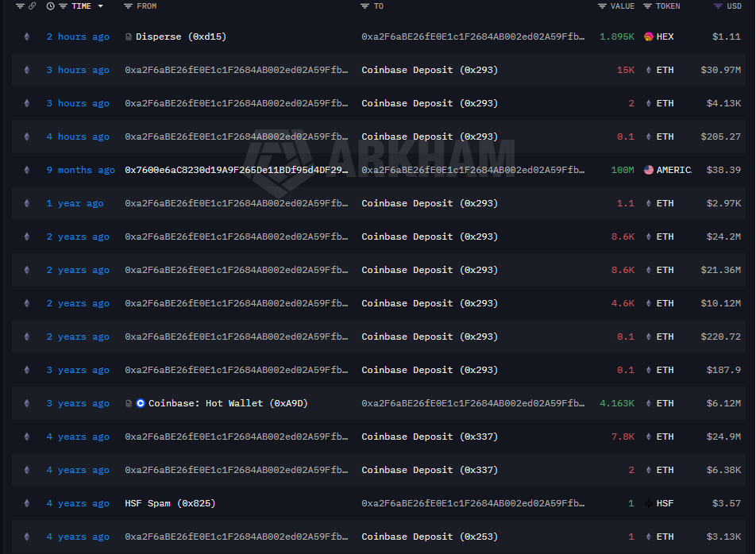Open recipient address in the HSF row

[473, 503]
